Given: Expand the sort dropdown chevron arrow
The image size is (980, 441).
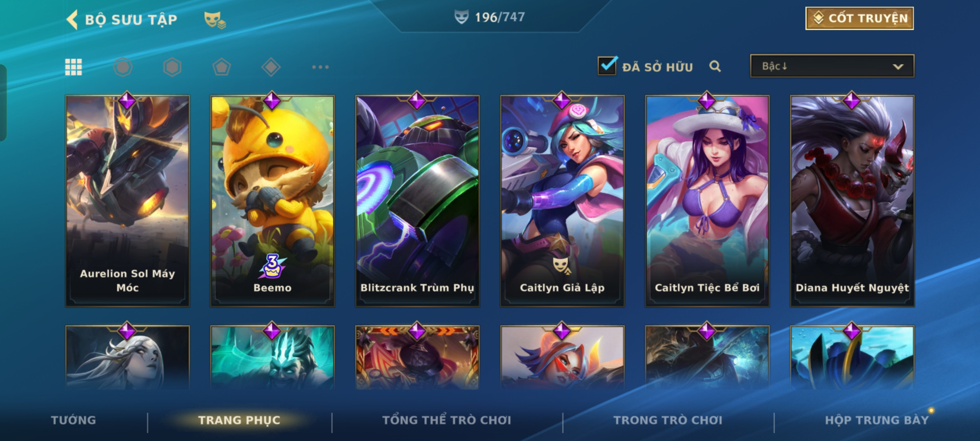Looking at the screenshot, I should pyautogui.click(x=898, y=67).
